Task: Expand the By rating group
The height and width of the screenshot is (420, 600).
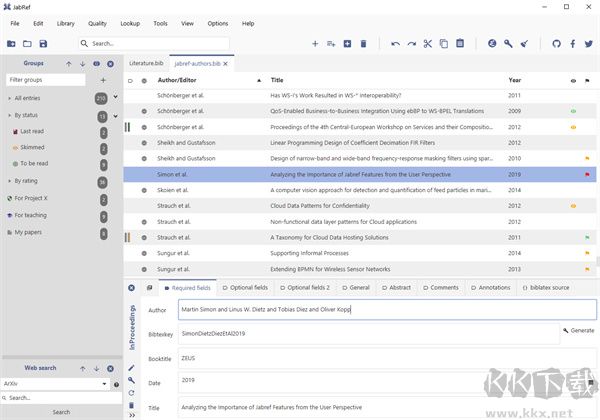Action: (x=8, y=181)
